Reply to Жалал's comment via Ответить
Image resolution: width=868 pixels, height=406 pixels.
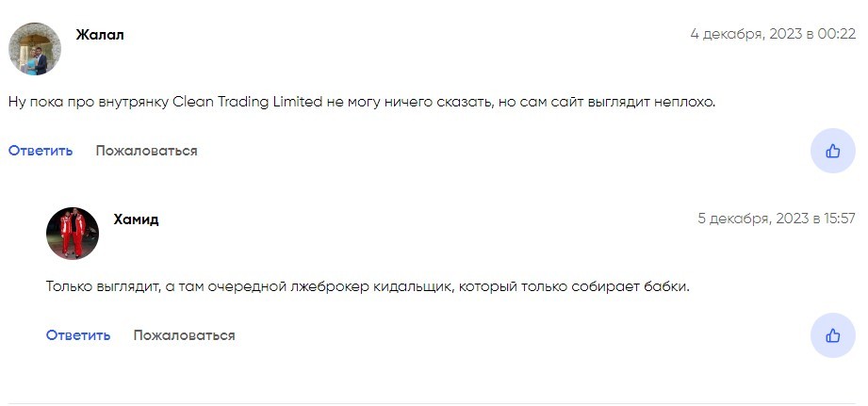(x=41, y=151)
